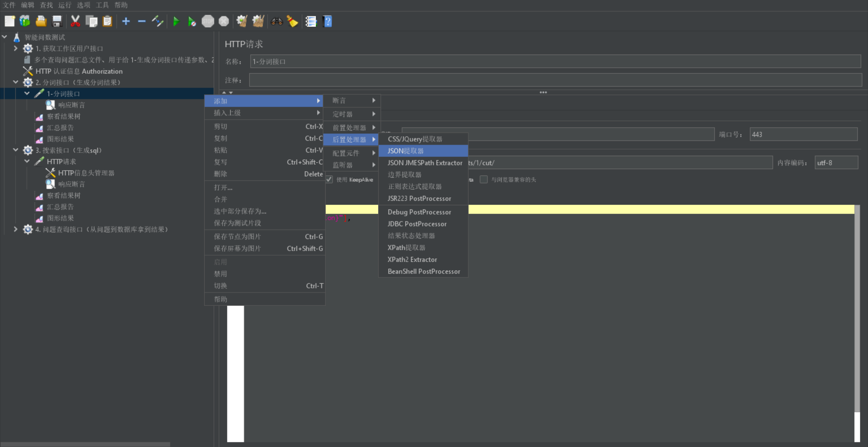The height and width of the screenshot is (447, 868).
Task: Click the Clear results broom icon
Action: click(x=242, y=21)
